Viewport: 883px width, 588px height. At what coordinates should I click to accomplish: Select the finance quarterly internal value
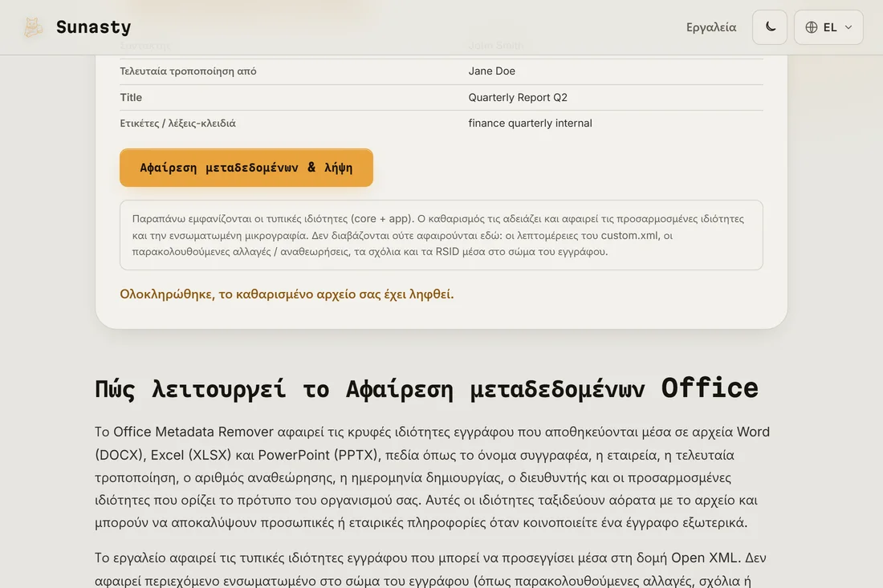(x=530, y=124)
